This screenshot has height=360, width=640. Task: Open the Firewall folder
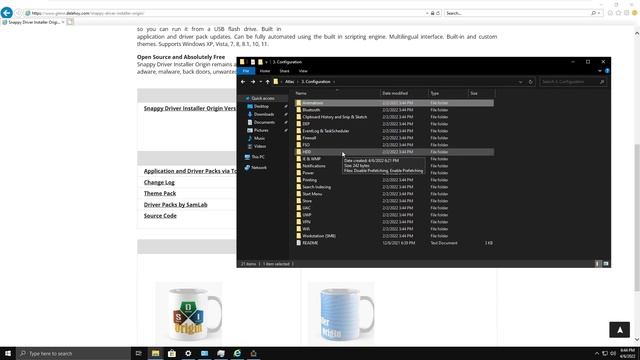(x=309, y=138)
